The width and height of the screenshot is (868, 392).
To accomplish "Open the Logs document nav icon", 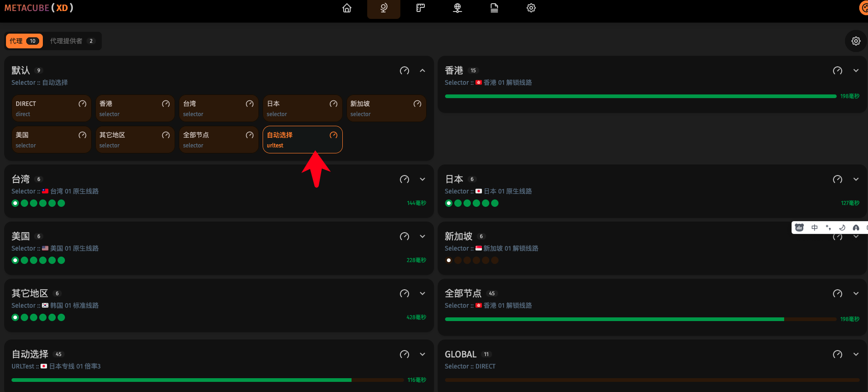I will click(x=494, y=8).
